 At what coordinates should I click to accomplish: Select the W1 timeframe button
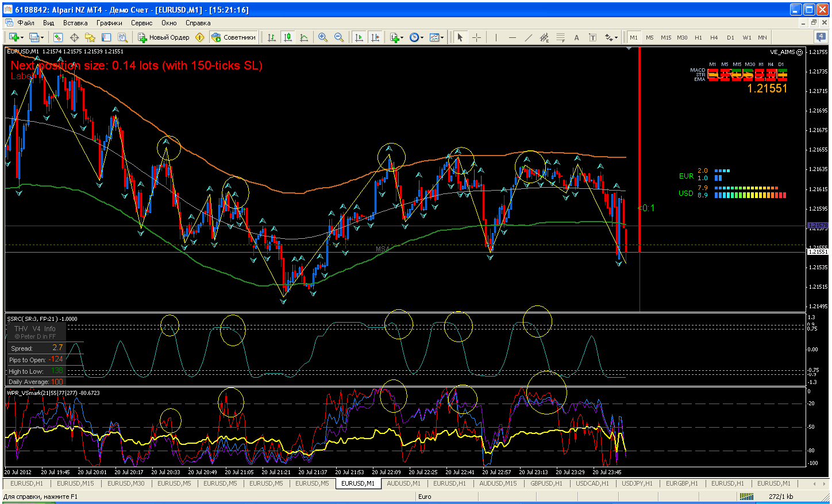(x=746, y=37)
